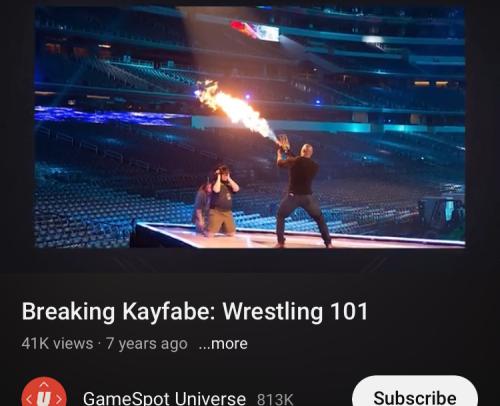Click the flamethrower device in man's hands
Image resolution: width=500 pixels, height=406 pixels.
tap(283, 143)
